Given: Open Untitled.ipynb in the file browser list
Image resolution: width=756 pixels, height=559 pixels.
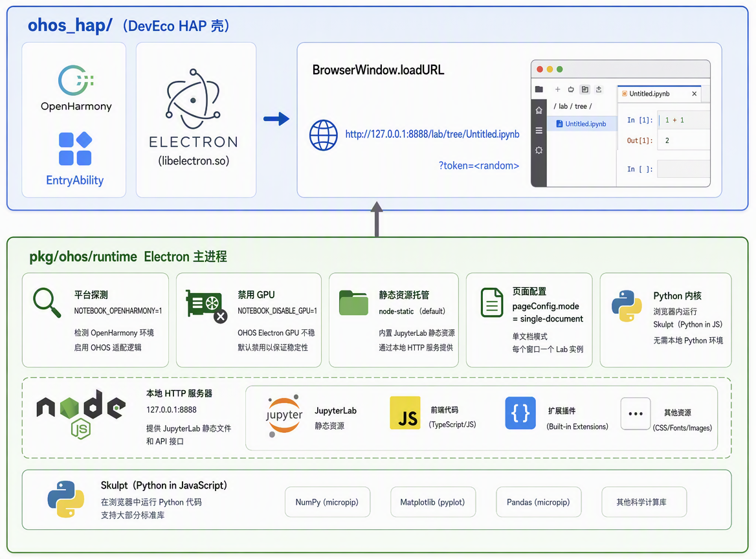Looking at the screenshot, I should tap(581, 124).
